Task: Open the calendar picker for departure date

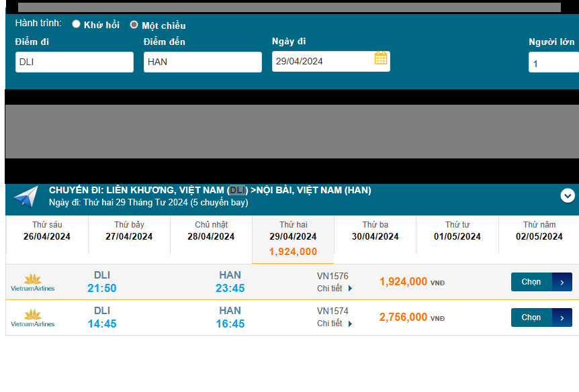Action: click(381, 58)
